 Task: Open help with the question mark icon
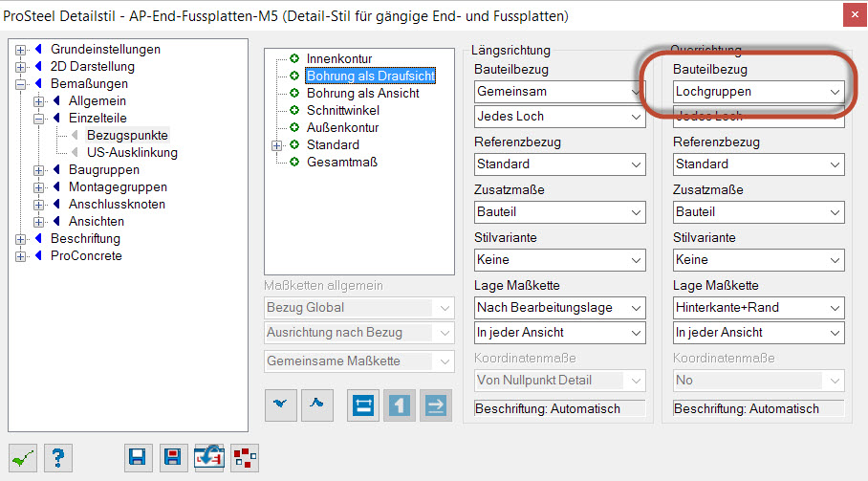coord(57,458)
